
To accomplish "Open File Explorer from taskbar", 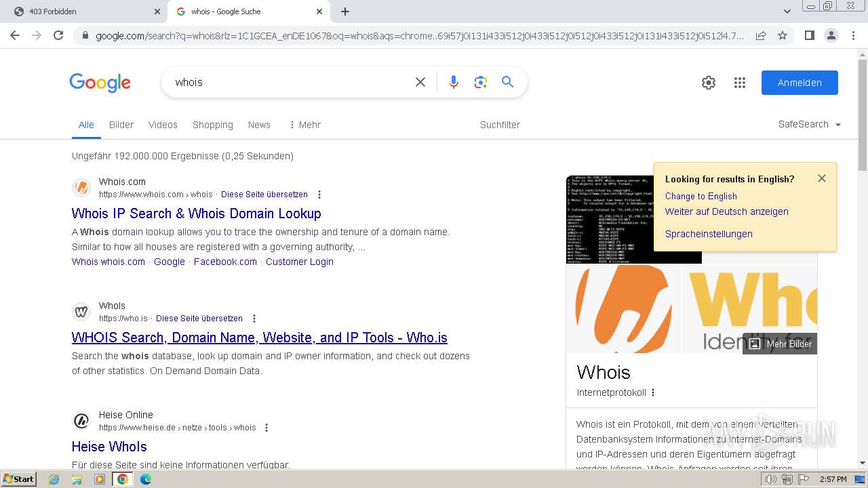I will [77, 479].
